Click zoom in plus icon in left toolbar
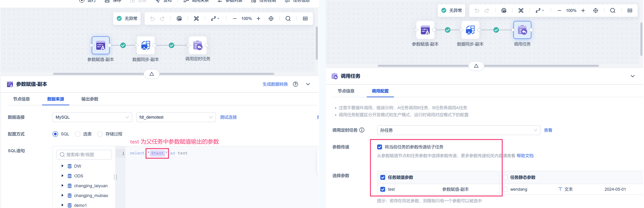Image resolution: width=644 pixels, height=208 pixels. coord(258,19)
